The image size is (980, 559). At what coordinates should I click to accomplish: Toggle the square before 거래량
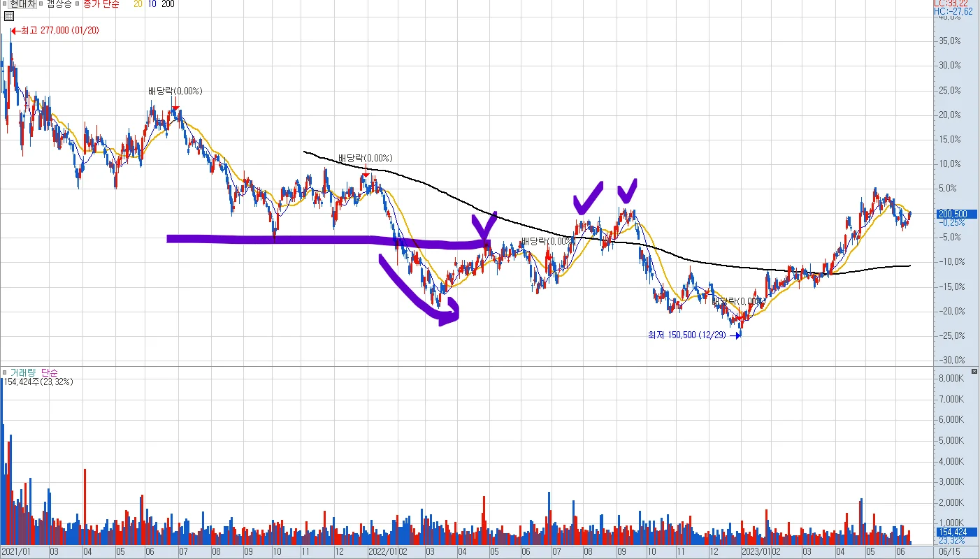5,372
